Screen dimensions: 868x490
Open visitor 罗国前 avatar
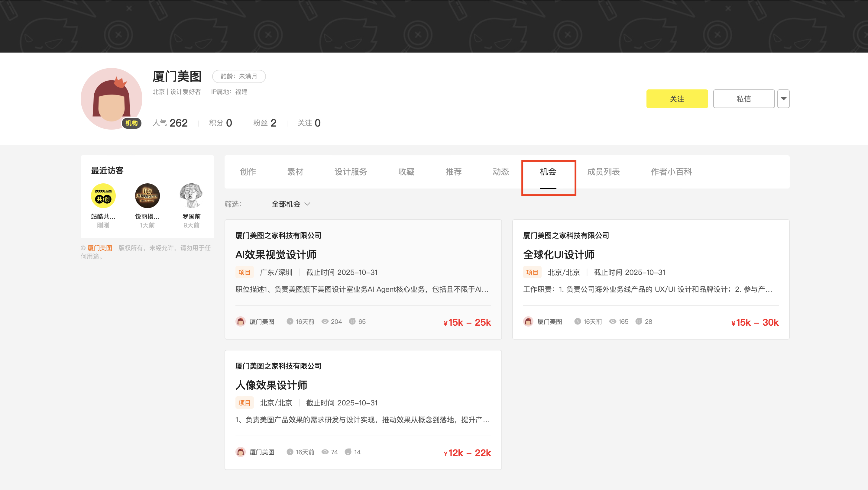point(191,196)
